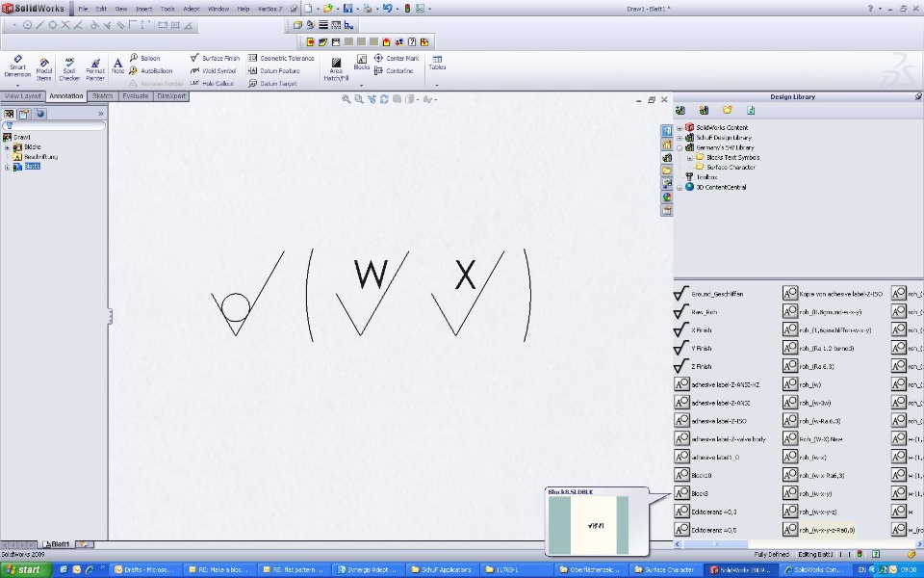Expand the Blöcke node in feature tree
The image size is (924, 578).
point(7,147)
